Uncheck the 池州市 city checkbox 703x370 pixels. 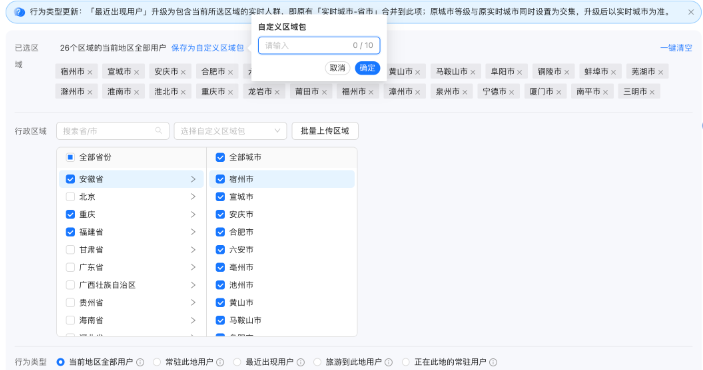coord(220,285)
